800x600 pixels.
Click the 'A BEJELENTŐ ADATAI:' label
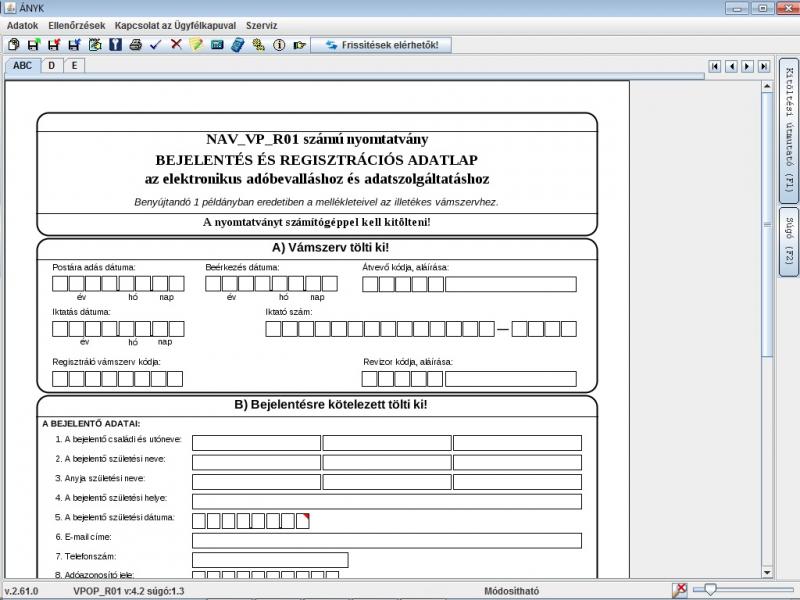tap(91, 423)
